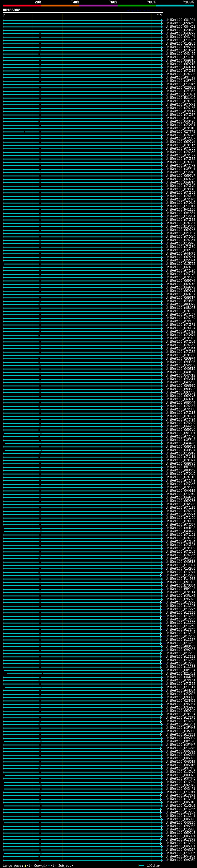Select label UniRef100_A7XLC1

click(x=180, y=535)
